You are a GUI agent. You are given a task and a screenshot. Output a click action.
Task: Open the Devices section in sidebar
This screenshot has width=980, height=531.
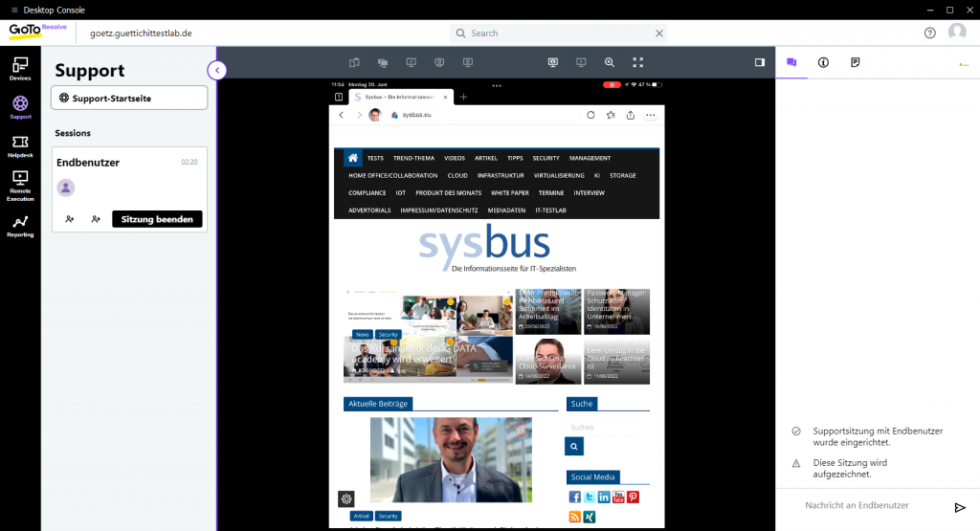20,68
